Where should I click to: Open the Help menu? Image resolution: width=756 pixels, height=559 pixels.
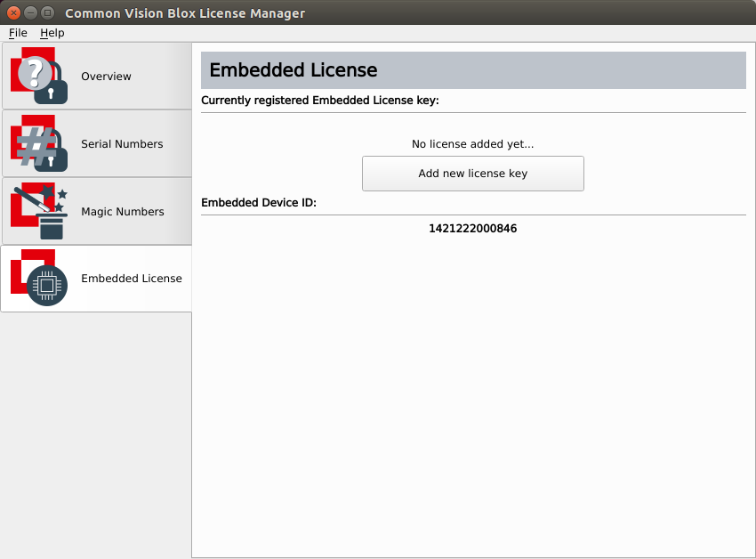tap(52, 33)
